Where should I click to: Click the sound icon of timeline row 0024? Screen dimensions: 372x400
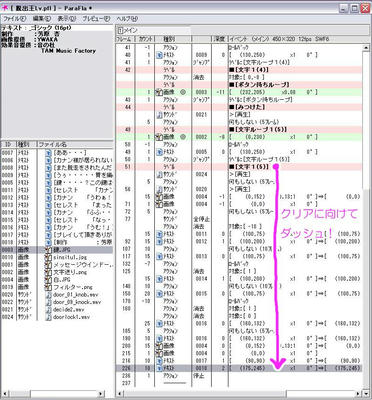[160, 174]
